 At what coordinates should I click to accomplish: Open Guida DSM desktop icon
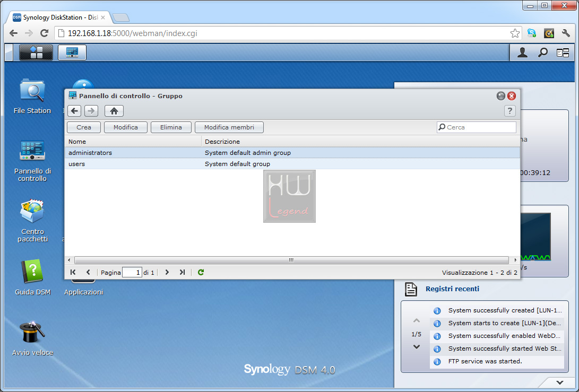coord(32,277)
